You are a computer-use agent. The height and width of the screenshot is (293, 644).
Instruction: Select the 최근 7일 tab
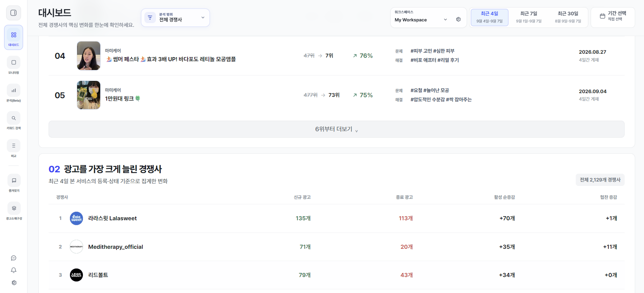tap(529, 17)
